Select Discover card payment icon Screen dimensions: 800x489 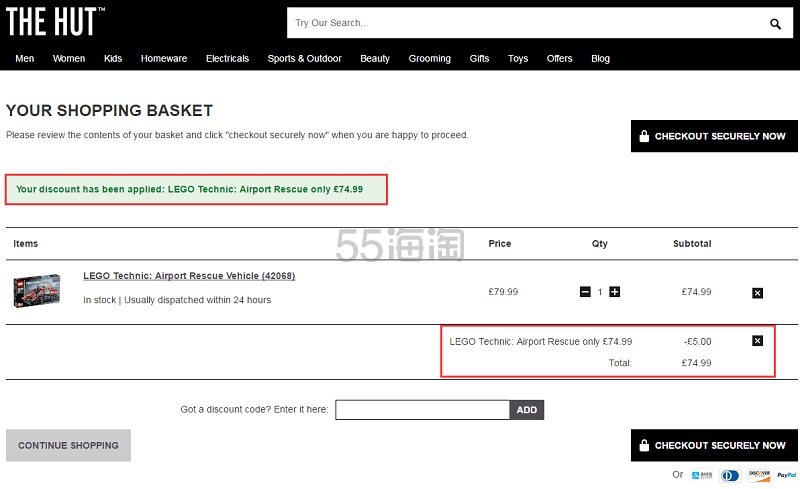pos(759,475)
